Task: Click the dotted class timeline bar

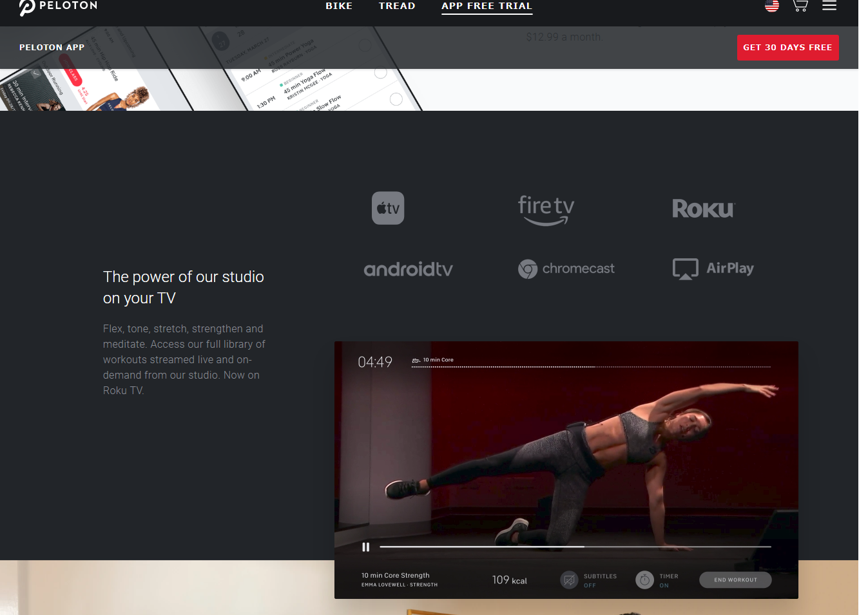Action: (591, 366)
